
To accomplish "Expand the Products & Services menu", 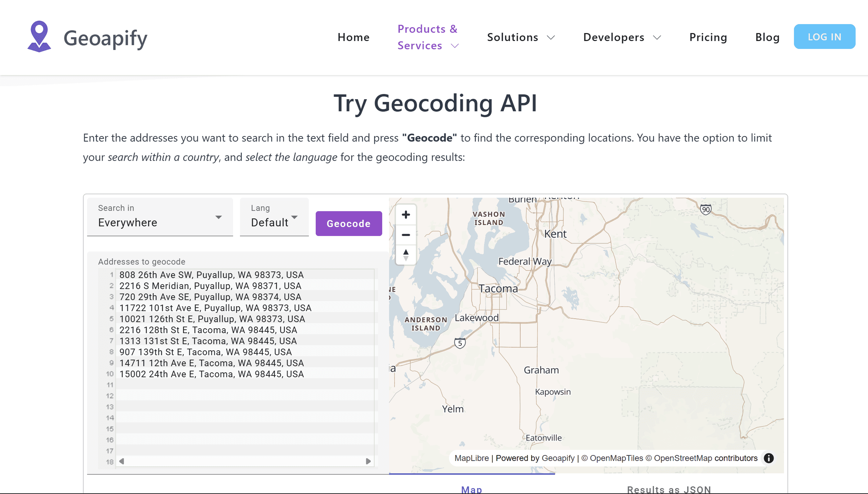I will click(x=428, y=37).
